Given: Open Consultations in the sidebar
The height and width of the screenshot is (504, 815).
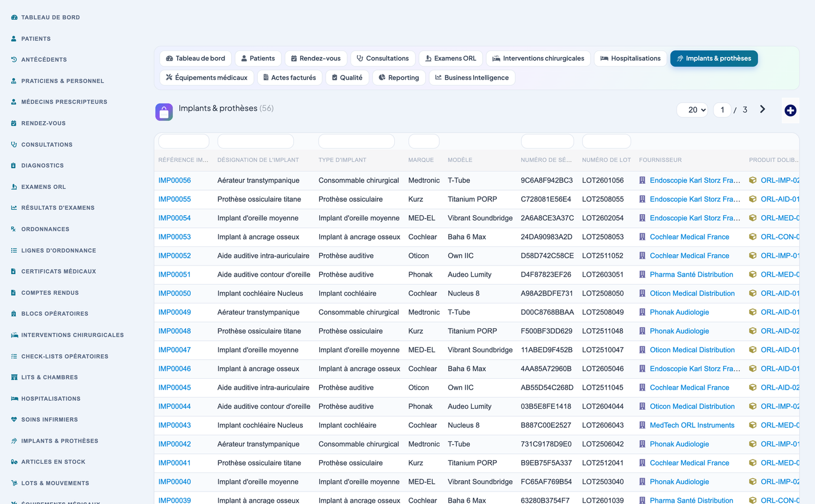Looking at the screenshot, I should [x=42, y=145].
